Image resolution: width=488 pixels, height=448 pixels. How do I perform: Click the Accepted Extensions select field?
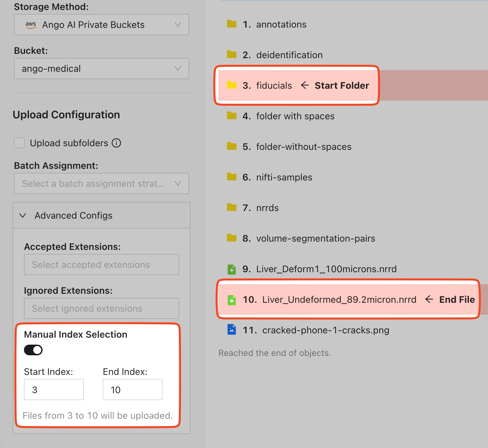pos(101,265)
